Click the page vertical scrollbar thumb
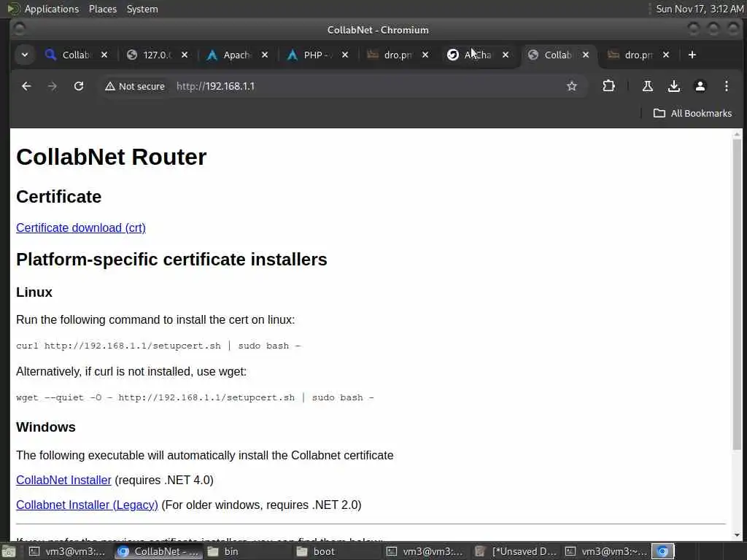The width and height of the screenshot is (747, 560). click(737, 294)
